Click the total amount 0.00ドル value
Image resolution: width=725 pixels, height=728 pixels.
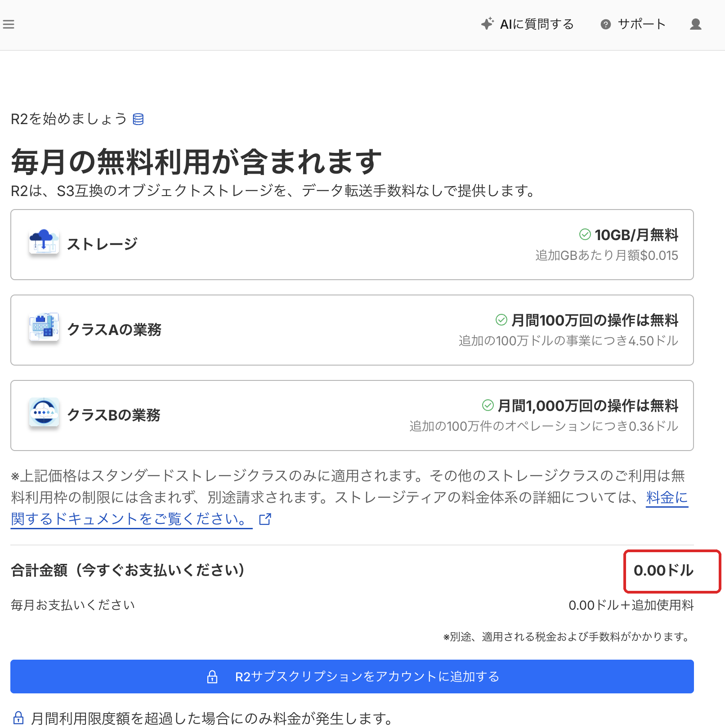tap(663, 571)
